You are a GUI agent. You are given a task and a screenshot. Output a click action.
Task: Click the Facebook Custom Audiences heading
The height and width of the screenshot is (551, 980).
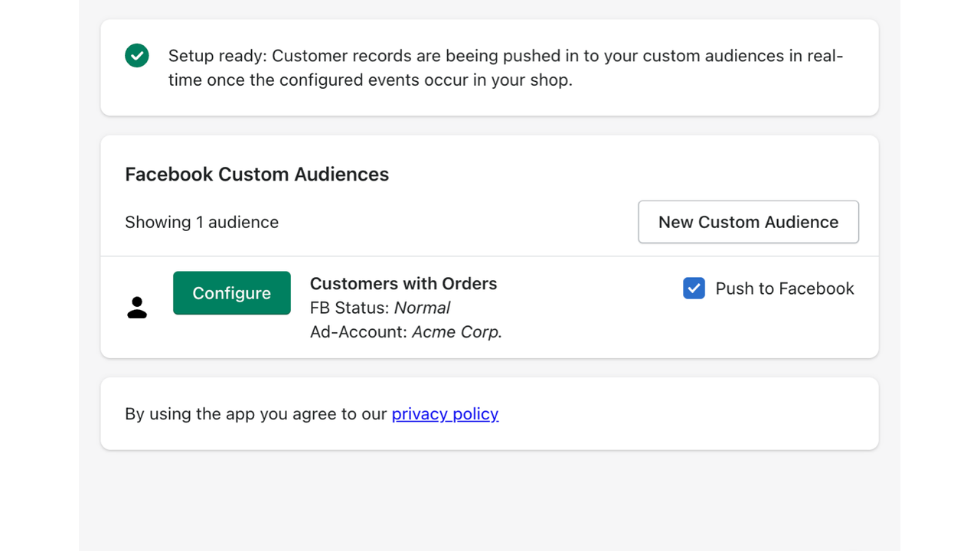(256, 174)
